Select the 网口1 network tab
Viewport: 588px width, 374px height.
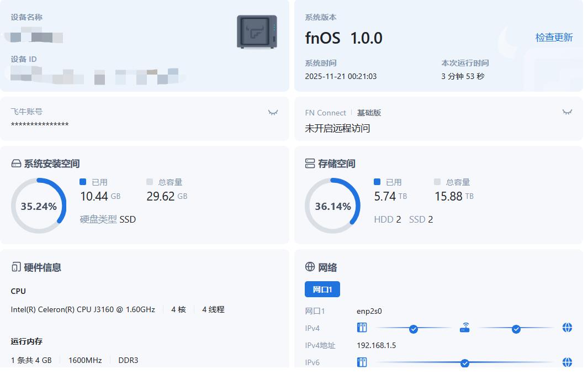(322, 289)
